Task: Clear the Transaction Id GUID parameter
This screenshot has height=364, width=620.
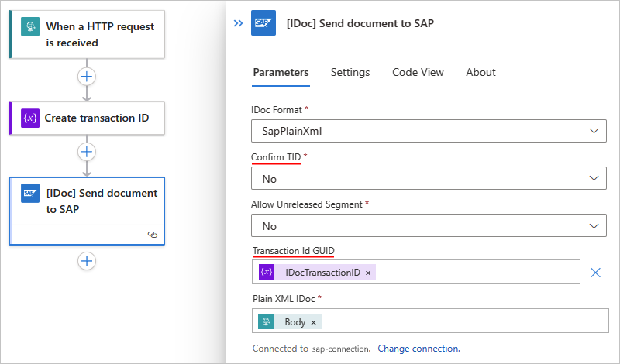Action: coord(595,272)
